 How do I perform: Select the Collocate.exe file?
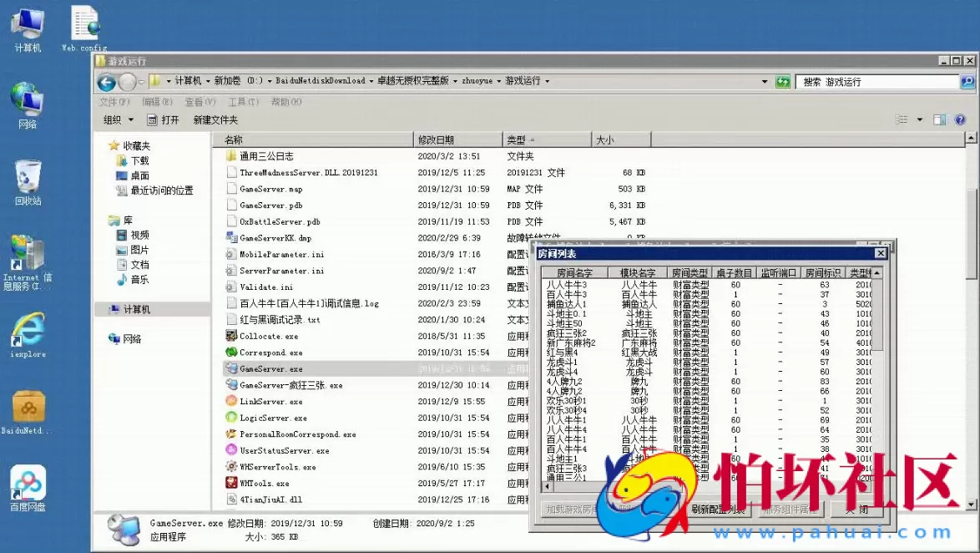click(x=268, y=337)
